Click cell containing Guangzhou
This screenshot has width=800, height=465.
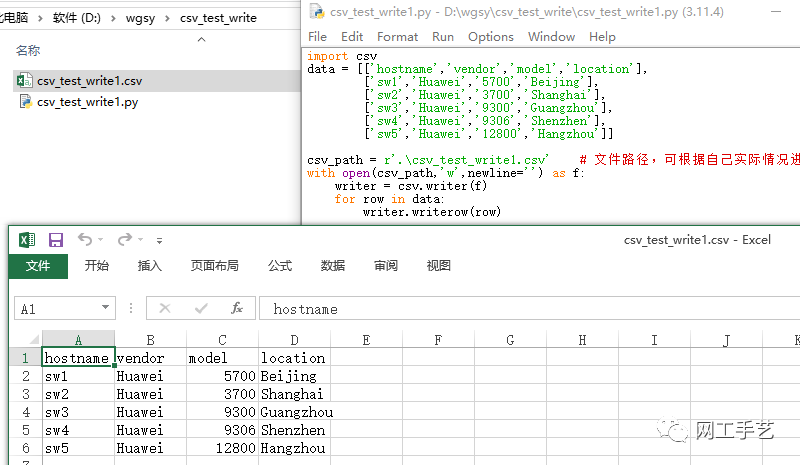point(296,412)
